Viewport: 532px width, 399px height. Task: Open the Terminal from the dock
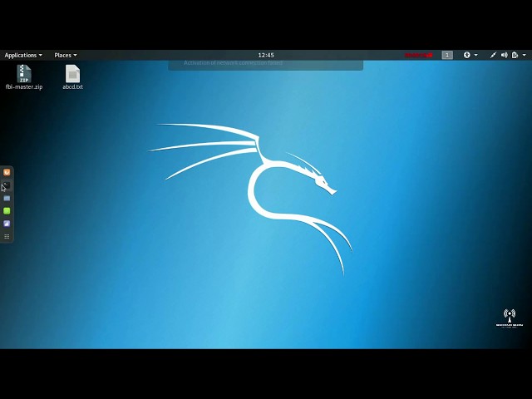7,185
